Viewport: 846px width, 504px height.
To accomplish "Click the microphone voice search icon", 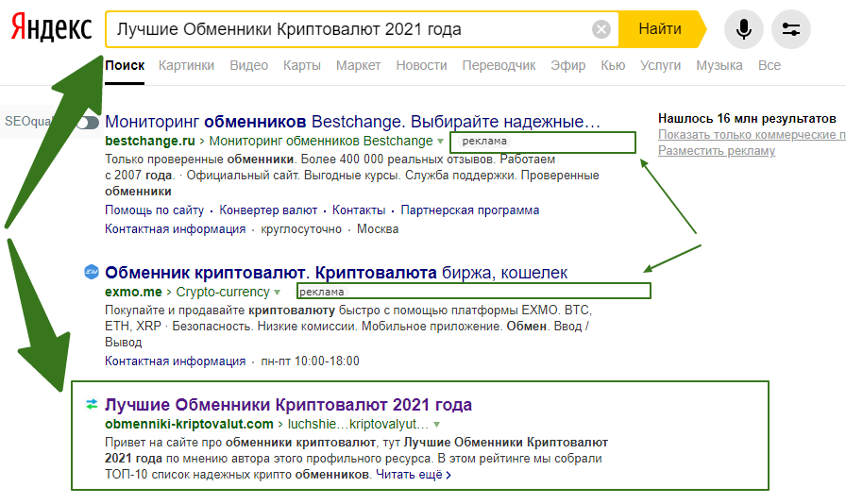I will (x=743, y=30).
